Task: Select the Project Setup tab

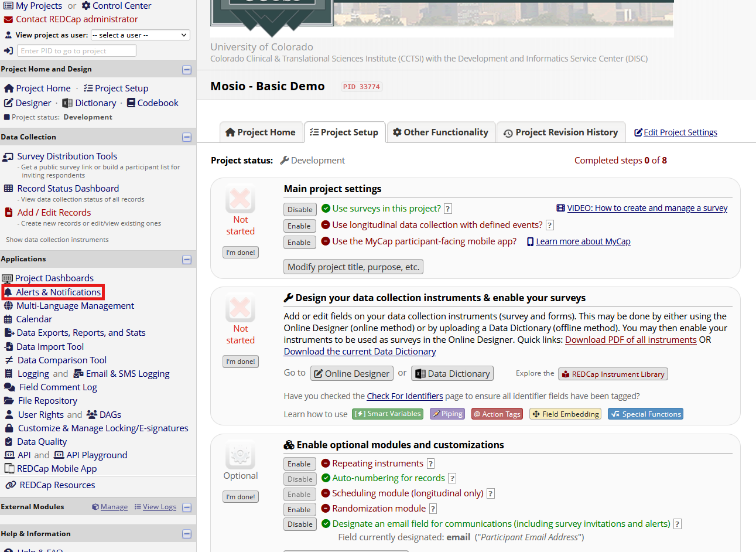Action: coord(344,132)
